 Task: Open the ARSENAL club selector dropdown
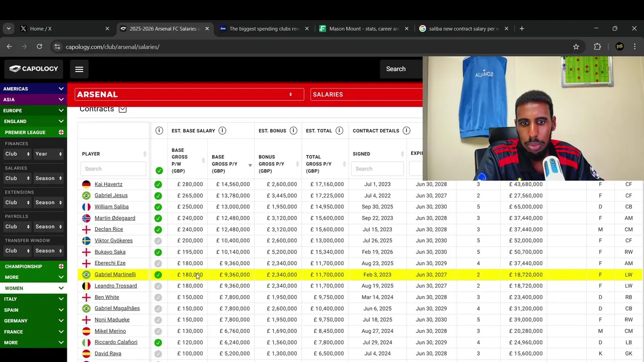click(189, 95)
